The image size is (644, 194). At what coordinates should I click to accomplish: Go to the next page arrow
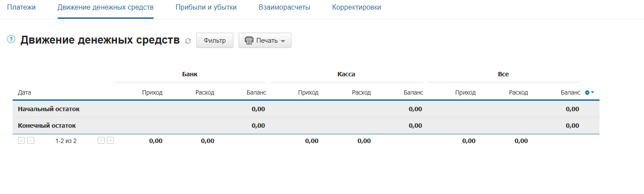pyautogui.click(x=101, y=140)
